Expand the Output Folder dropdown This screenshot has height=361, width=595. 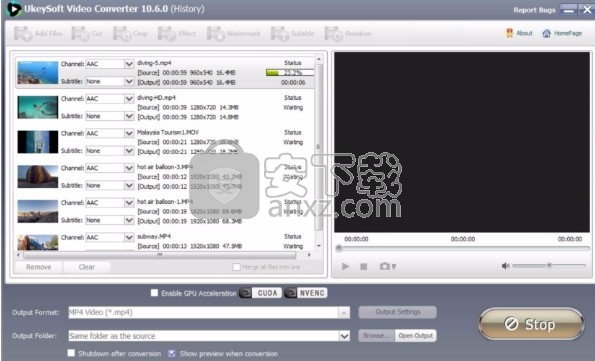[x=344, y=336]
